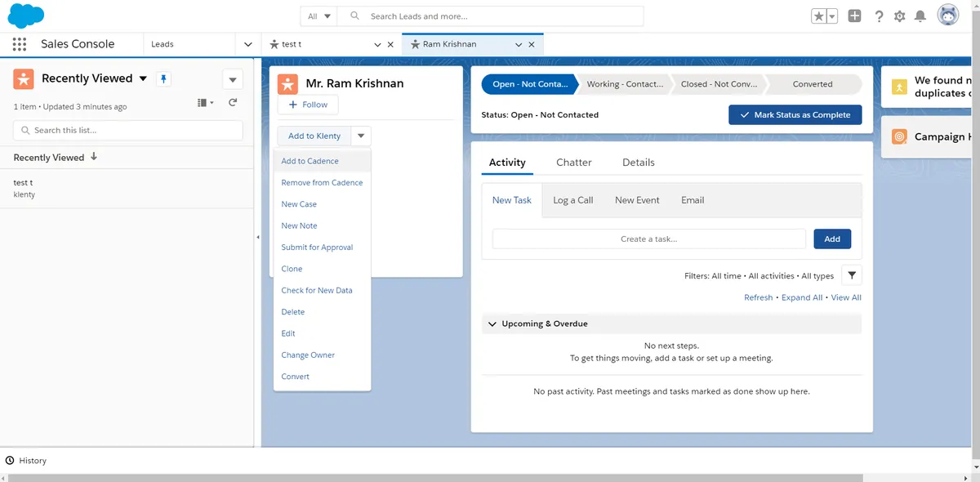The image size is (980, 482).
Task: Close the test t workspace tab
Action: coord(390,45)
